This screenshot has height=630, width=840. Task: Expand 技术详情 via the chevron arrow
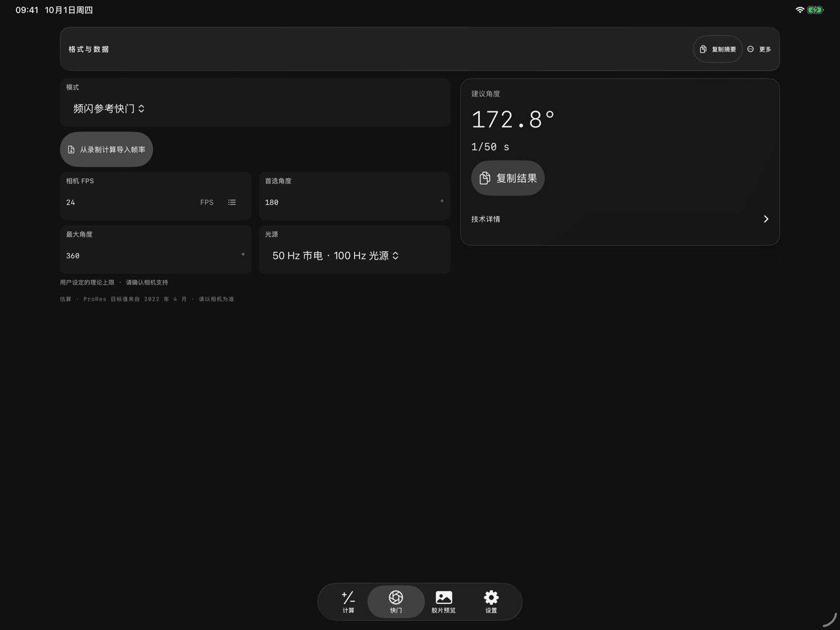(766, 219)
